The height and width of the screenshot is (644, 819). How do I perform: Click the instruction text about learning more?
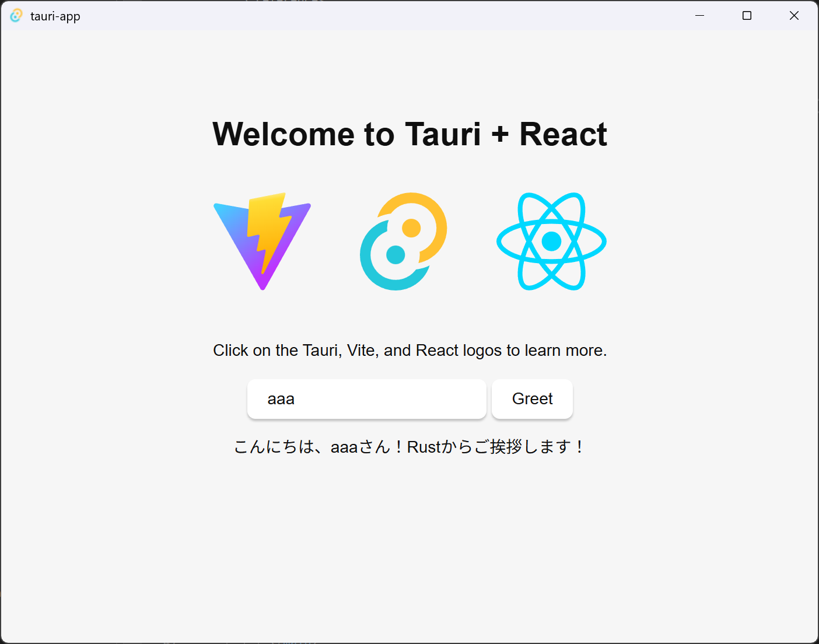pyautogui.click(x=409, y=350)
